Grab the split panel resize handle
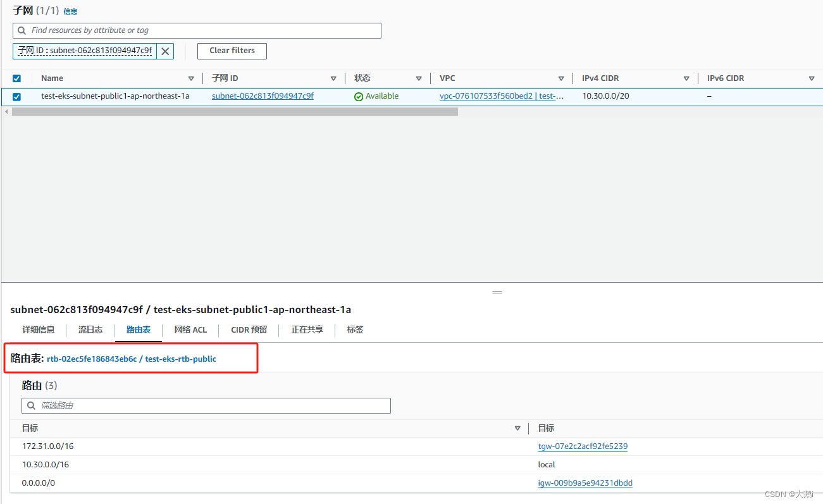The image size is (823, 504). click(497, 292)
